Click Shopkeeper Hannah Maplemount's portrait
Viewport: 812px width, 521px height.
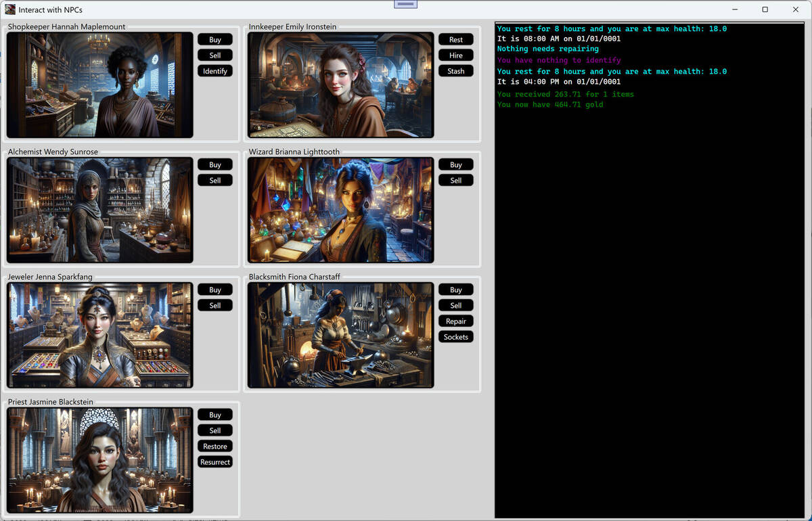[x=100, y=85]
